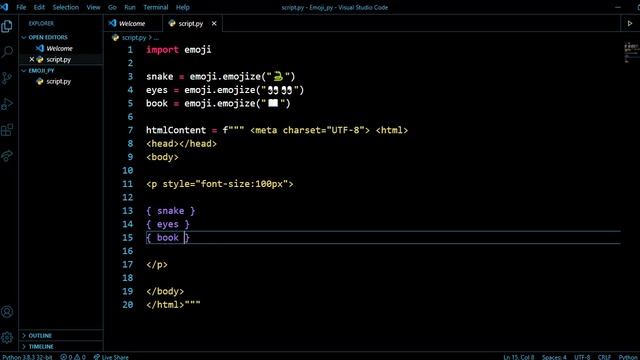Open the Manage gear icon

click(7, 338)
